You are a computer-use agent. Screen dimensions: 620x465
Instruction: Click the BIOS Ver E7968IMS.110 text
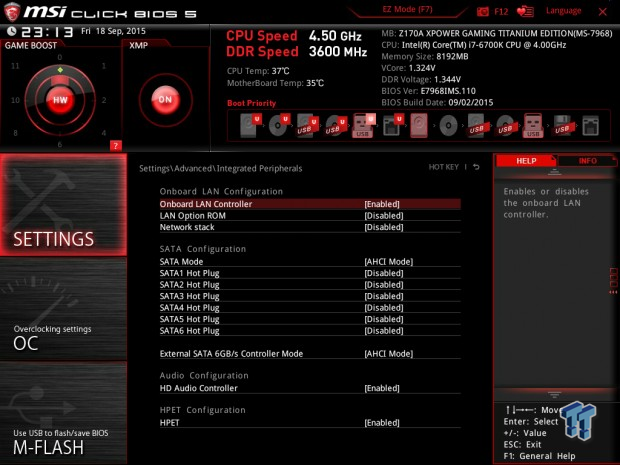point(429,91)
